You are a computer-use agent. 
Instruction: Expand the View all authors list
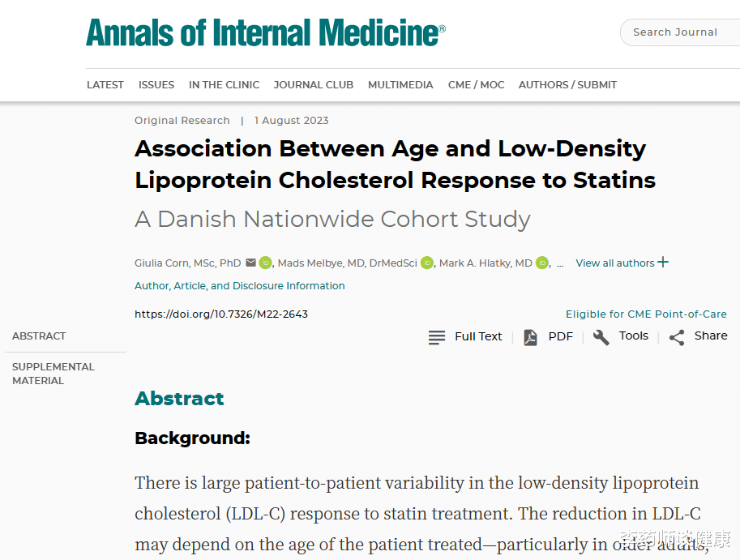pos(622,263)
